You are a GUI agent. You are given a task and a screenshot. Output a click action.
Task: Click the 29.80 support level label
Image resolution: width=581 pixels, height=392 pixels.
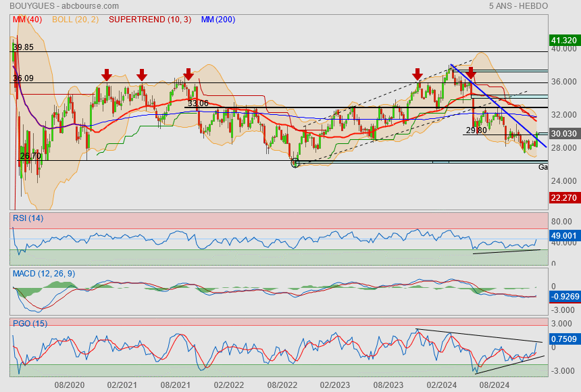point(476,130)
